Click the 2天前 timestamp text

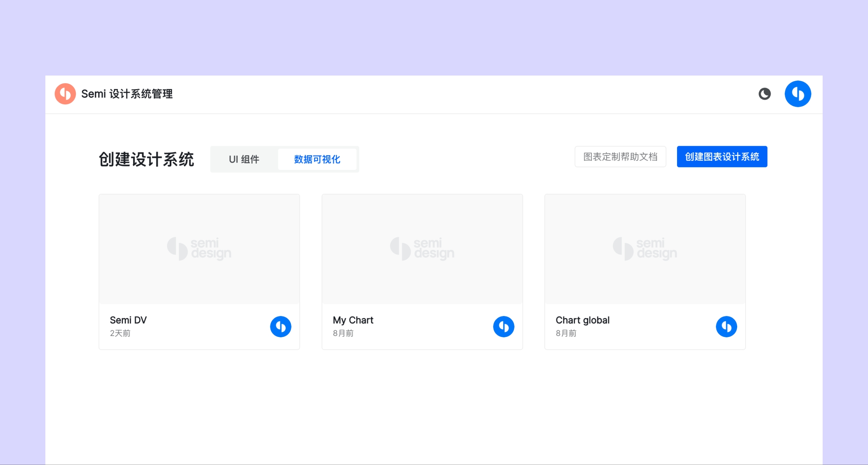120,333
